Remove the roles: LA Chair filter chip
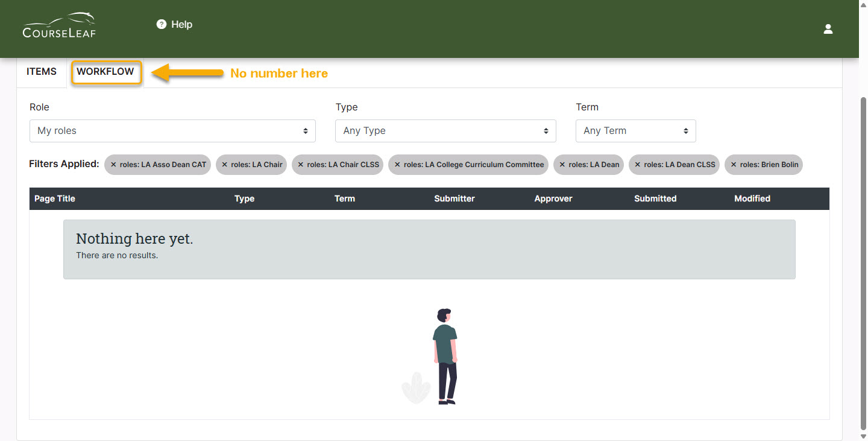The height and width of the screenshot is (441, 868). click(x=224, y=164)
